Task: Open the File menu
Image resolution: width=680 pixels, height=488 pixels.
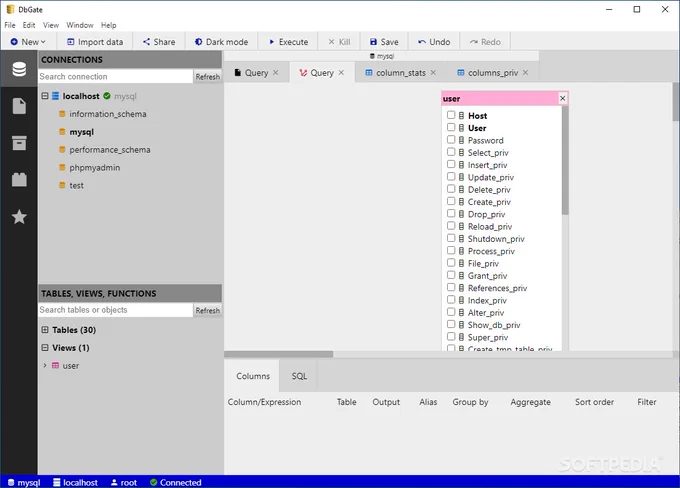Action: coord(10,25)
